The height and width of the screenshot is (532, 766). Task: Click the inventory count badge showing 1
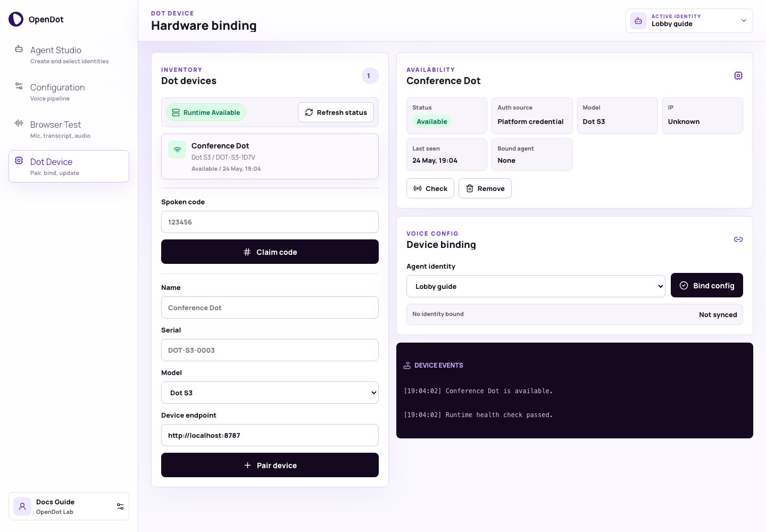370,76
